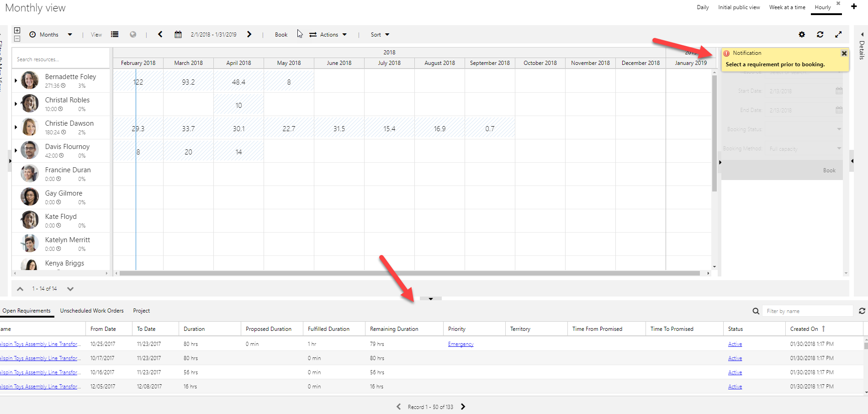Add a new schedule board tab
The image size is (868, 414).
[x=853, y=7]
